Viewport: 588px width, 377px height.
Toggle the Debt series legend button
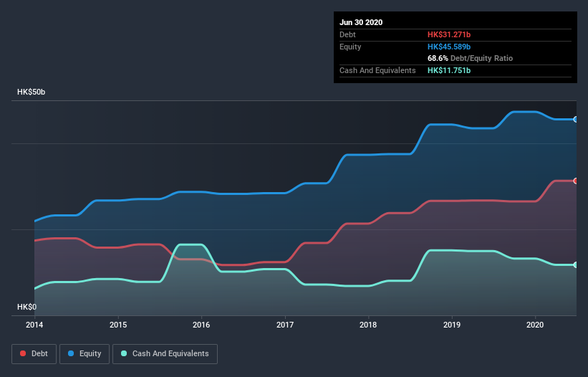coord(34,354)
